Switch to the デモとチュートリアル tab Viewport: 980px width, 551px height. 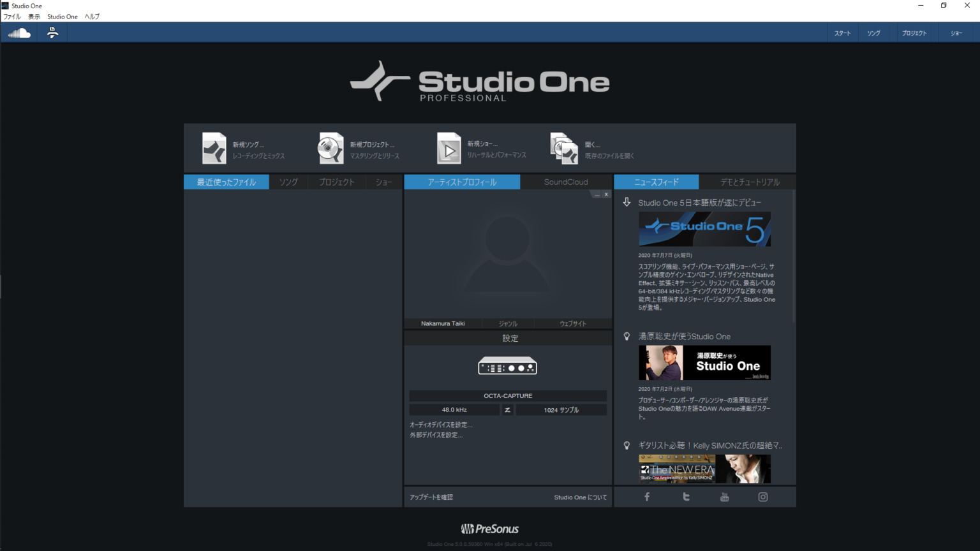750,182
